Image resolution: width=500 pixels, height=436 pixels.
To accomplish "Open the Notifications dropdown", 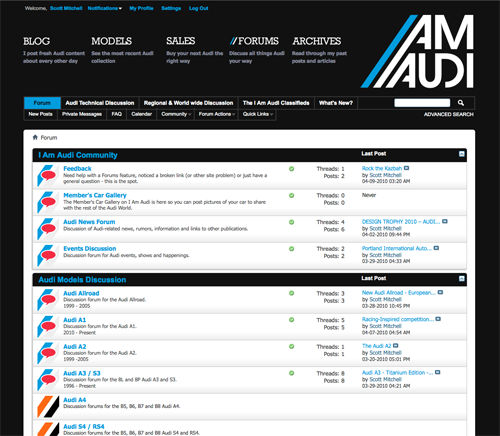I will click(x=105, y=8).
